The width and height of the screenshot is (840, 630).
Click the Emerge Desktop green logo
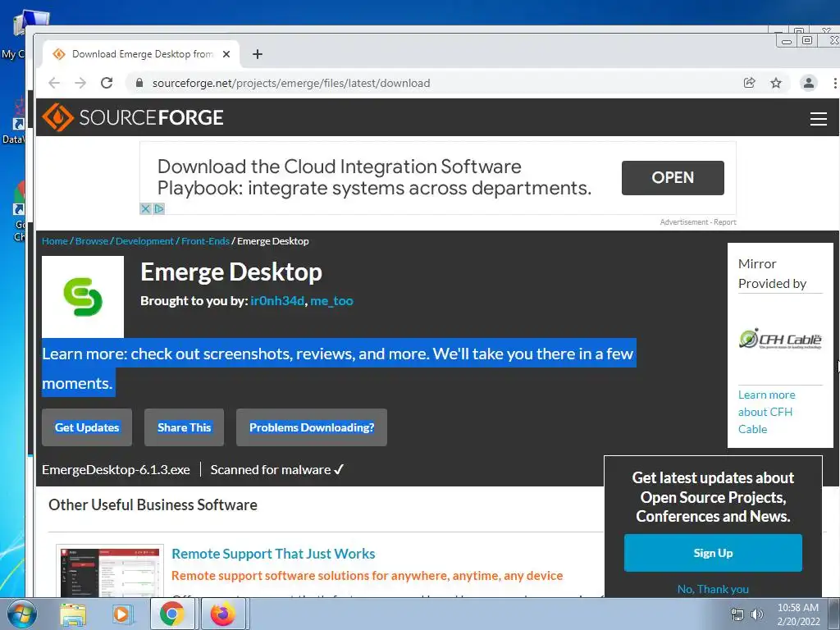83,297
